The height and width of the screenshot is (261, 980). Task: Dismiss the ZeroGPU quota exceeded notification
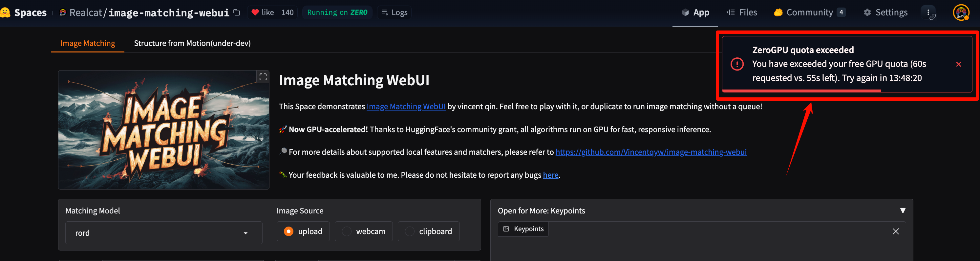click(958, 64)
